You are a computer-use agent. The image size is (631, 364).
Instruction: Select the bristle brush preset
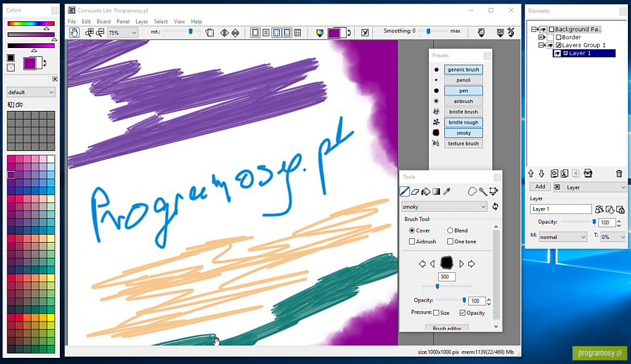coord(463,112)
